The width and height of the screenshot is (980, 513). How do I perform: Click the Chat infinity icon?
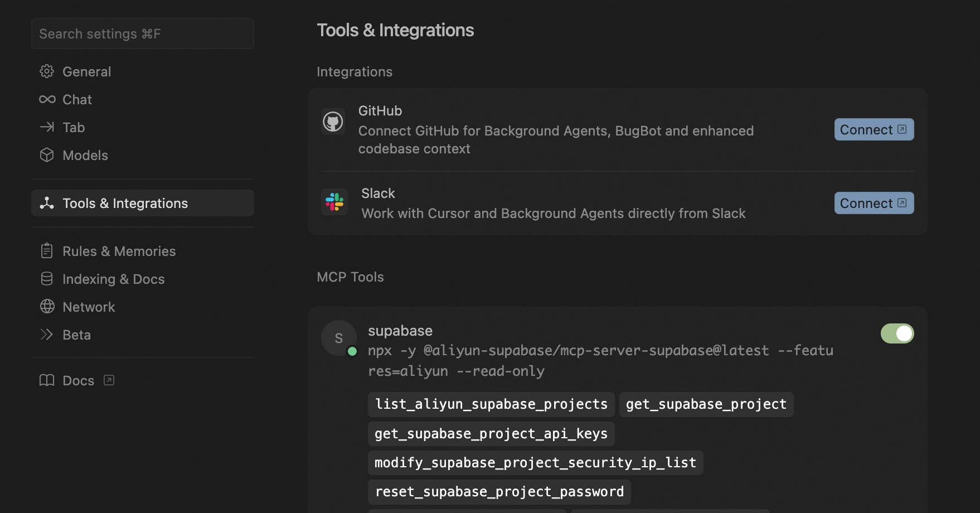(47, 99)
